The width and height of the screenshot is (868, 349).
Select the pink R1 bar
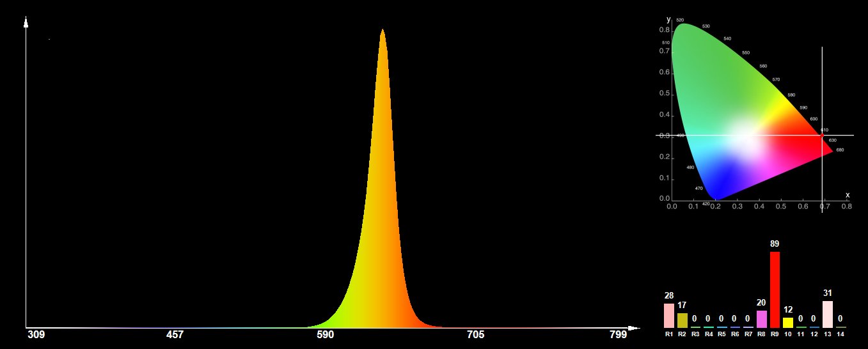669,315
